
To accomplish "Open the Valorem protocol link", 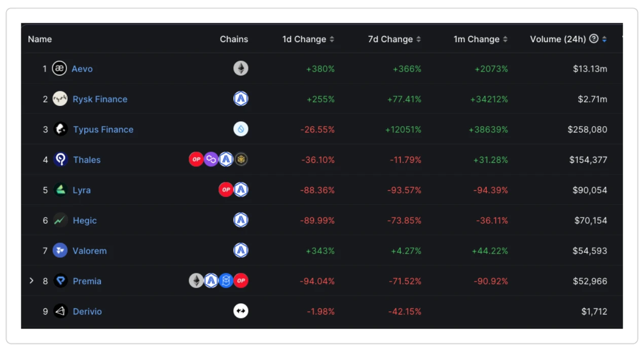I will click(x=89, y=251).
